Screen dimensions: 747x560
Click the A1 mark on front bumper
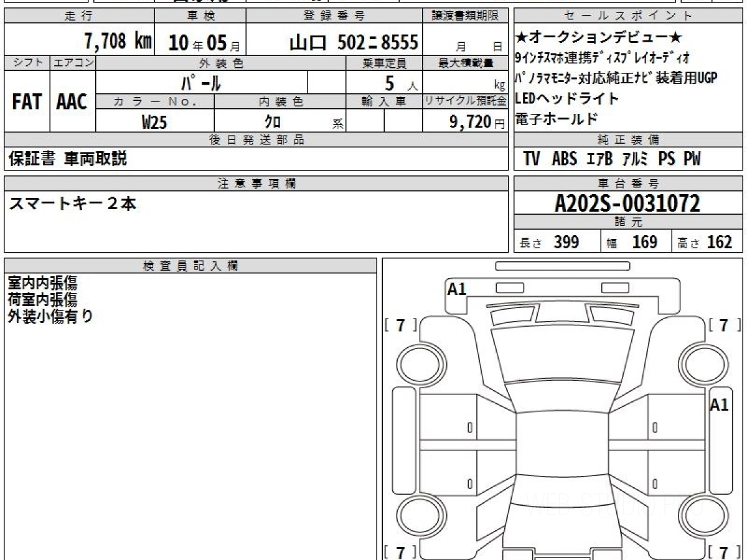457,289
